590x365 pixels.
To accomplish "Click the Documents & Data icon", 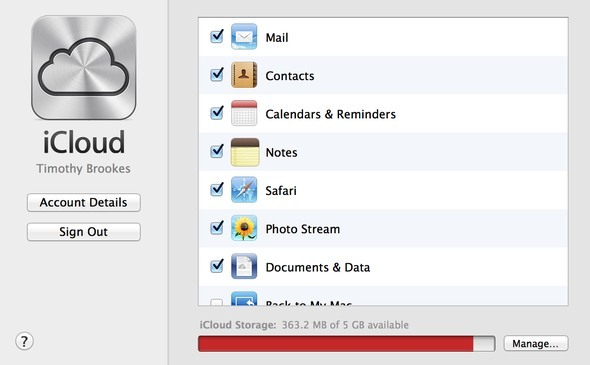I will click(244, 266).
